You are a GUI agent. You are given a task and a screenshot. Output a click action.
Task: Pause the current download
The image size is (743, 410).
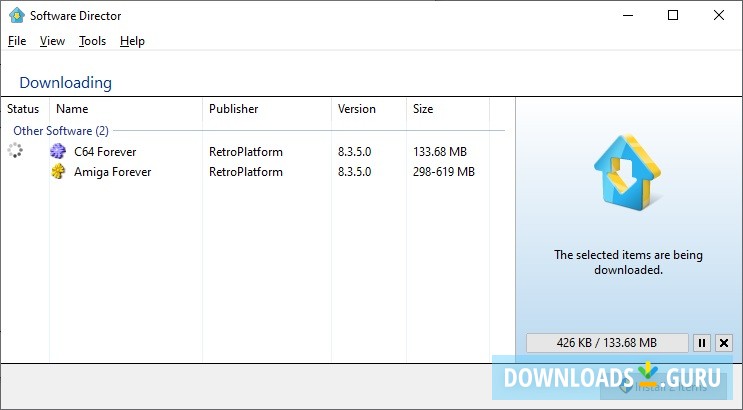tap(702, 343)
